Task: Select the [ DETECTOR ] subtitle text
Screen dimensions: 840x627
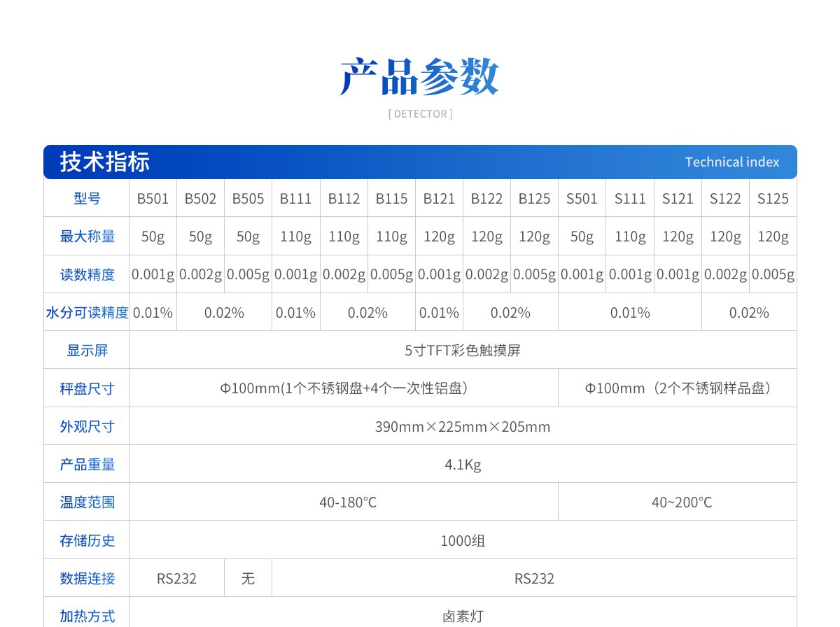Action: coord(420,114)
